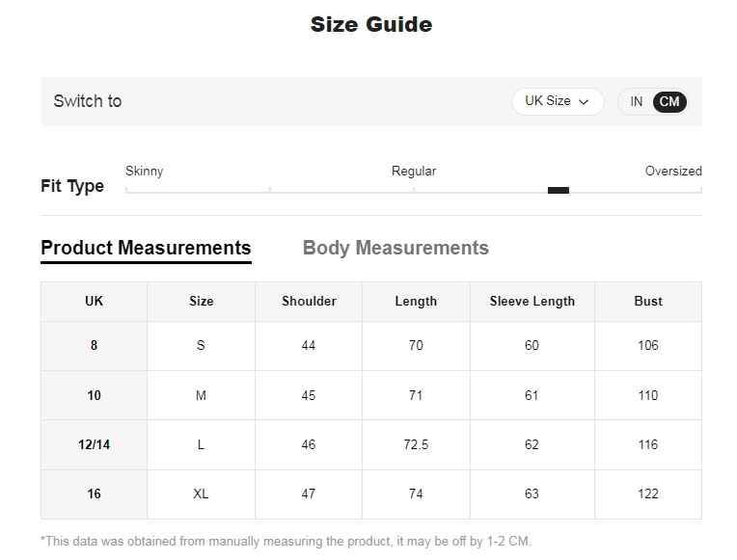Select the UK 8 size row
The image size is (737, 560).
94,345
